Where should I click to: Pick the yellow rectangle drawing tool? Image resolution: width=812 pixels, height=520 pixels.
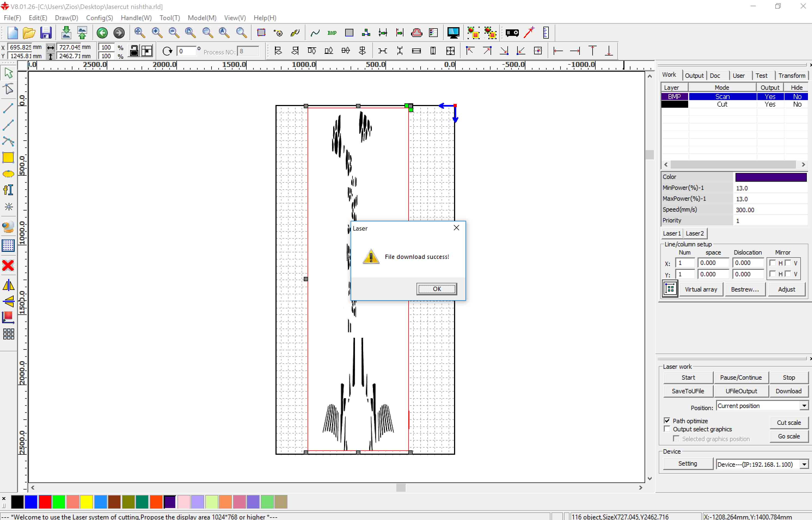point(8,158)
